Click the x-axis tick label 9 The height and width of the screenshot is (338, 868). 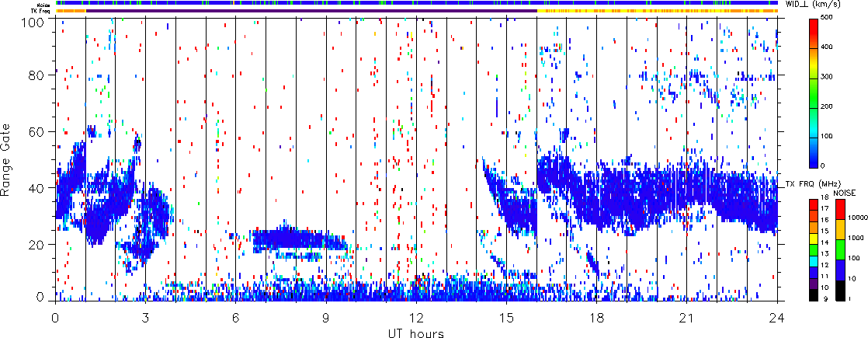coord(326,318)
